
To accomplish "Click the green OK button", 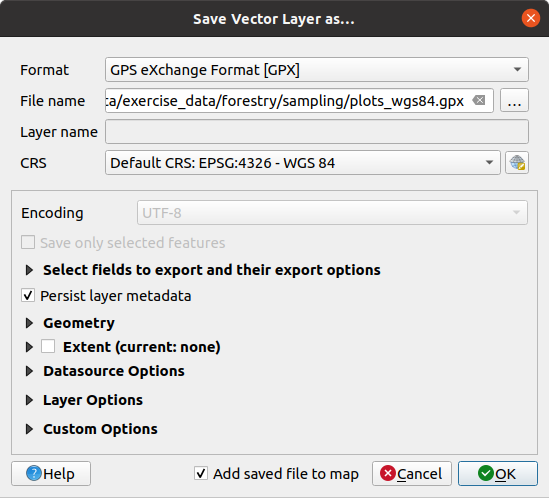I will tap(498, 473).
